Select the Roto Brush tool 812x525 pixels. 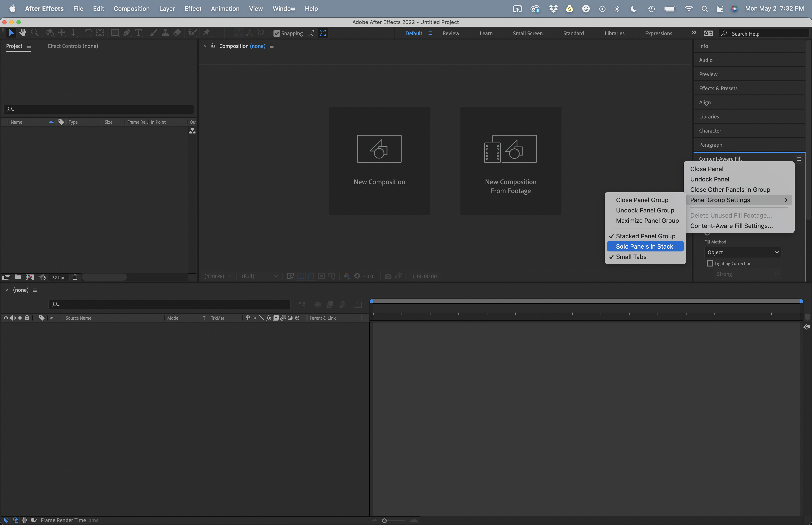(x=192, y=33)
